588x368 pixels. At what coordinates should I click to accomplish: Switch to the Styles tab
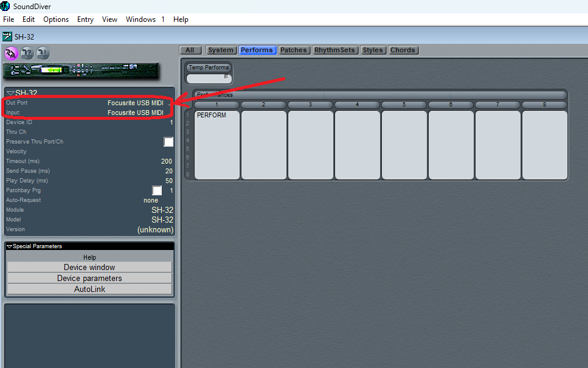click(x=373, y=50)
